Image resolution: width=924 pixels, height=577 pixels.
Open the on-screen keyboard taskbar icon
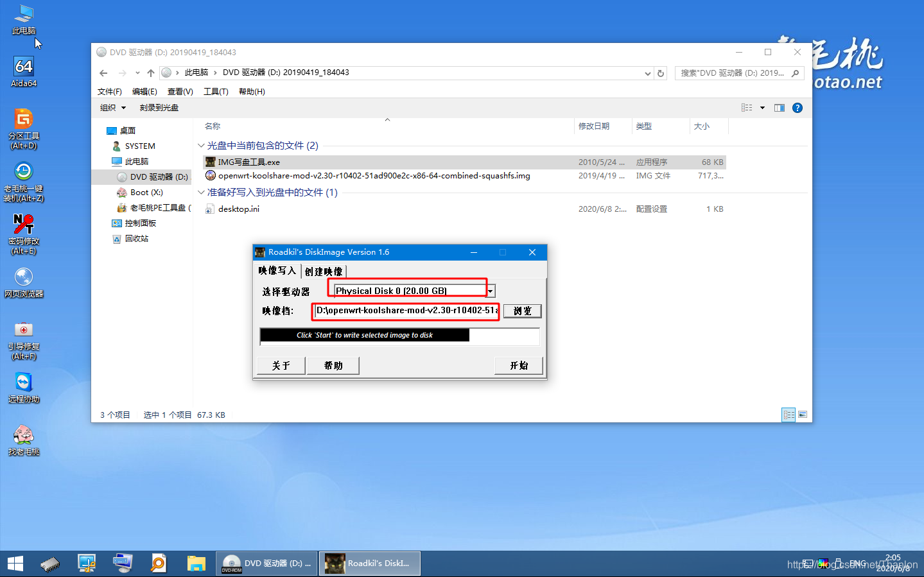pos(122,564)
